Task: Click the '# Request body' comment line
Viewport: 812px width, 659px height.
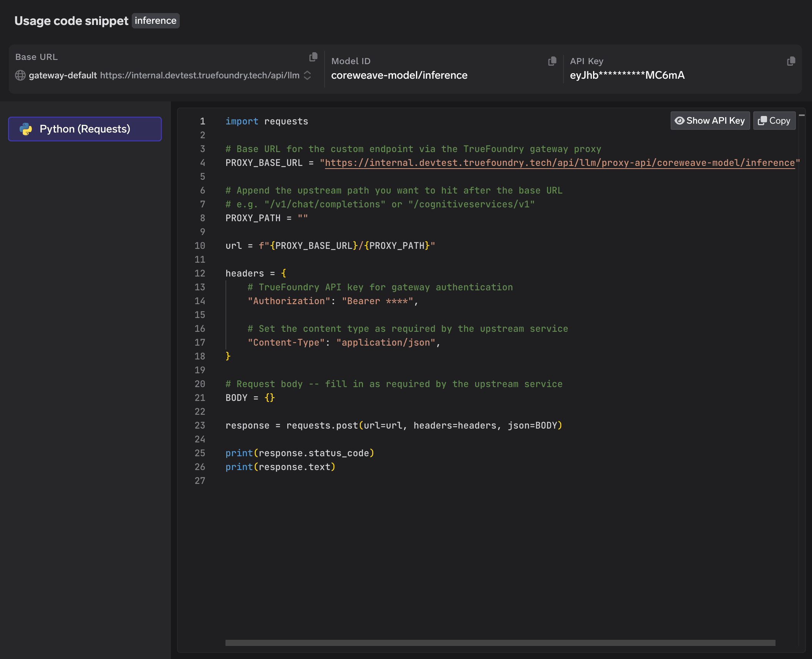Action: [394, 384]
